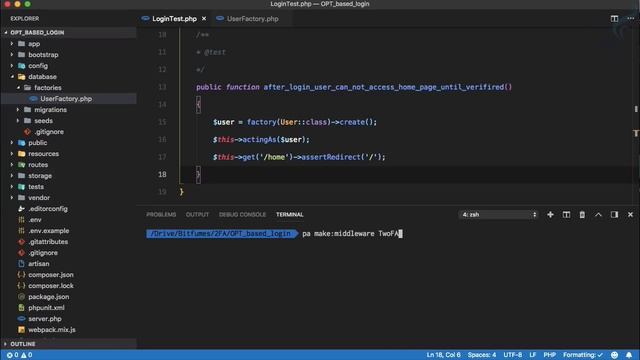Open the phpunit.xml file
Image resolution: width=640 pixels, height=360 pixels.
46,308
